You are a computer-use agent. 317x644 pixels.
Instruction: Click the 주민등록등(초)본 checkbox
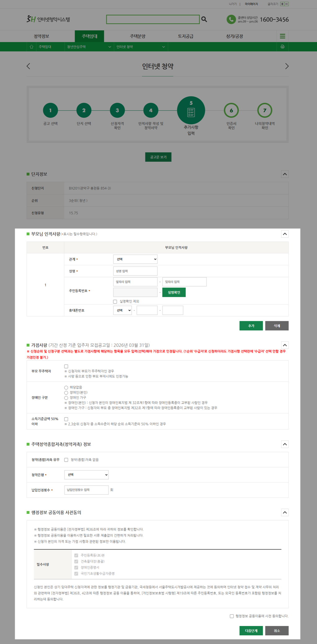(x=76, y=555)
